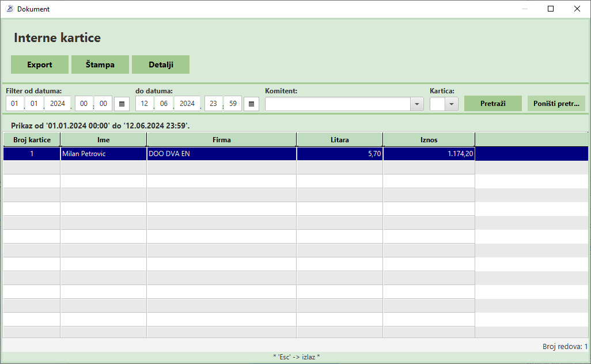
Task: Click the start date day field
Action: point(15,104)
